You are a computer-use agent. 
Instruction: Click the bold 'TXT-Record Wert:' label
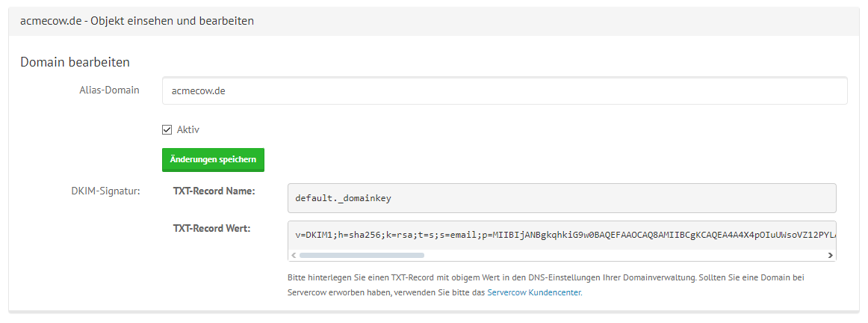[211, 227]
